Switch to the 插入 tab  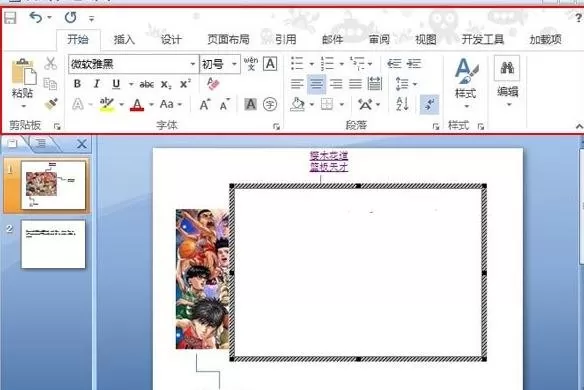[x=124, y=39]
